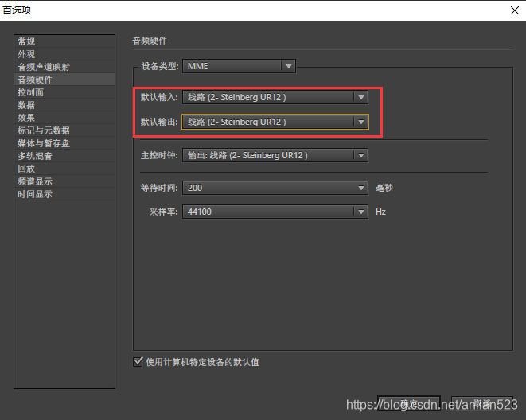This screenshot has width=526, height=420.
Task: Select the 回放 category
Action: point(64,169)
